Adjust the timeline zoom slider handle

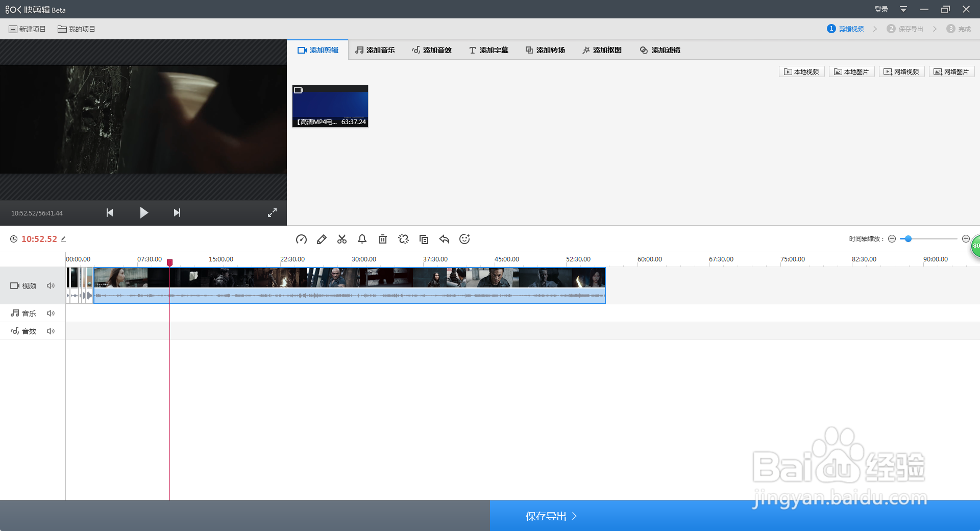[x=908, y=239]
